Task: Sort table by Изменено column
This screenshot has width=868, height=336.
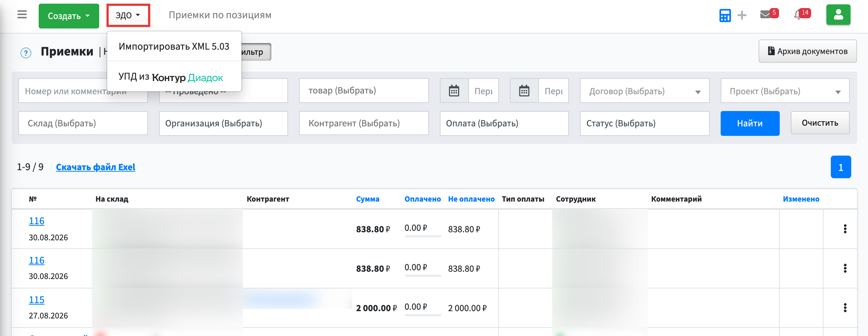Action: coord(801,199)
